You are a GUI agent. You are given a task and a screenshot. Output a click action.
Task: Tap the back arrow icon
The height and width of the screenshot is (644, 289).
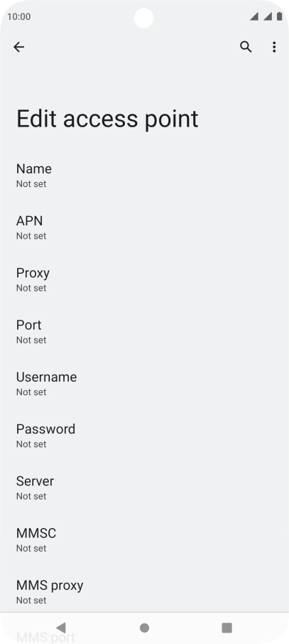[x=19, y=47]
